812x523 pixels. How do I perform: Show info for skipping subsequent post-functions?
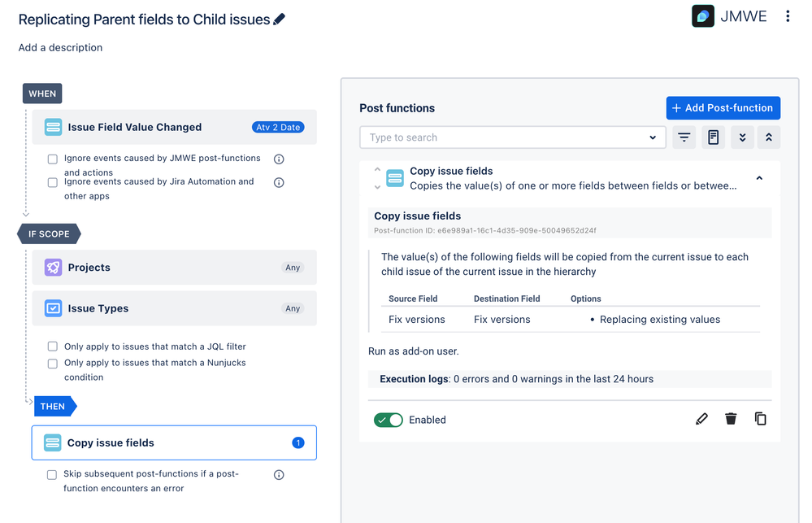tap(279, 475)
